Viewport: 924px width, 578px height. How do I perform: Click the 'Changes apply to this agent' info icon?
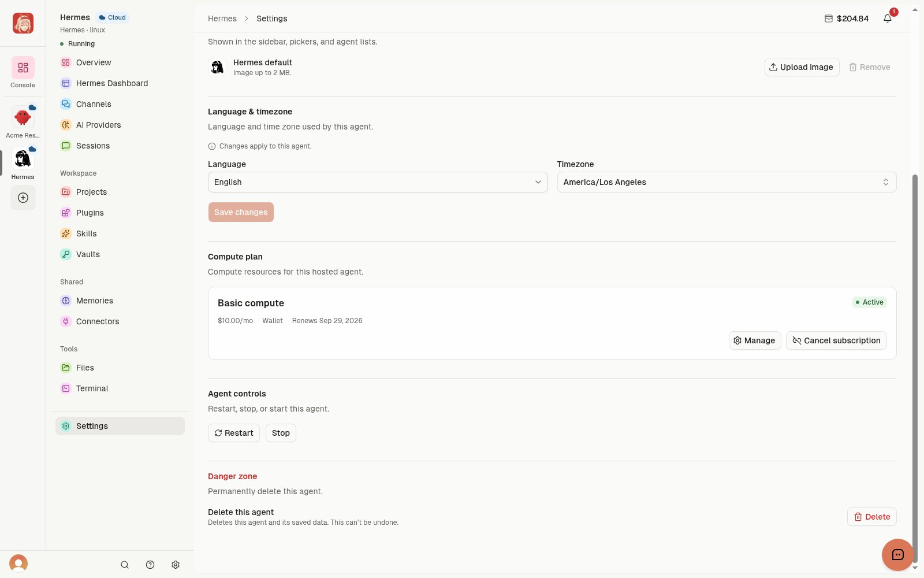pyautogui.click(x=212, y=146)
